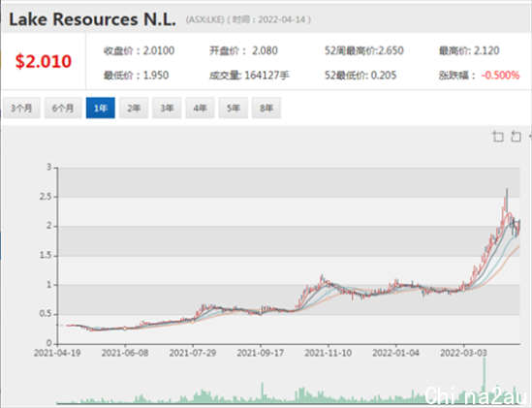The width and height of the screenshot is (532, 408).
Task: Click the 0.5 y-axis label
Action: (47, 314)
